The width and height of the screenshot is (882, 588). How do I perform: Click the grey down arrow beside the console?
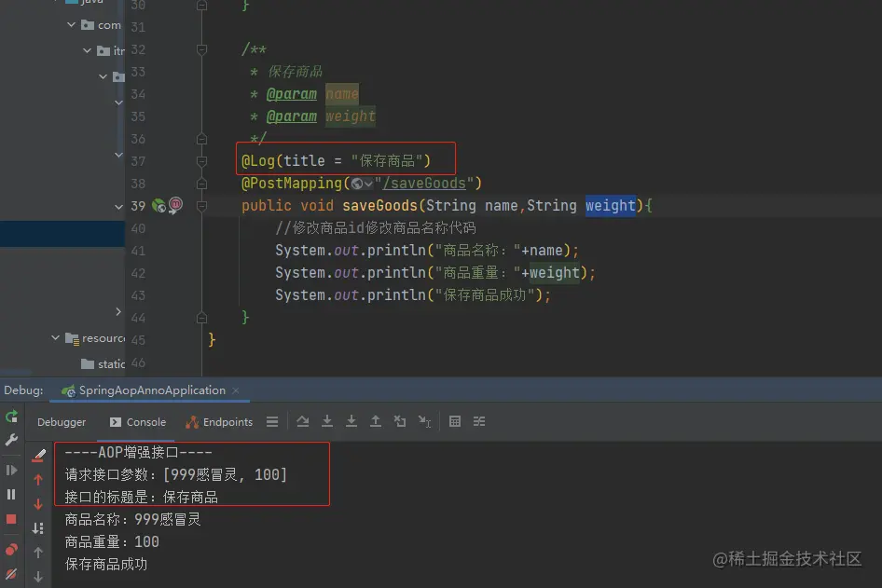click(38, 577)
